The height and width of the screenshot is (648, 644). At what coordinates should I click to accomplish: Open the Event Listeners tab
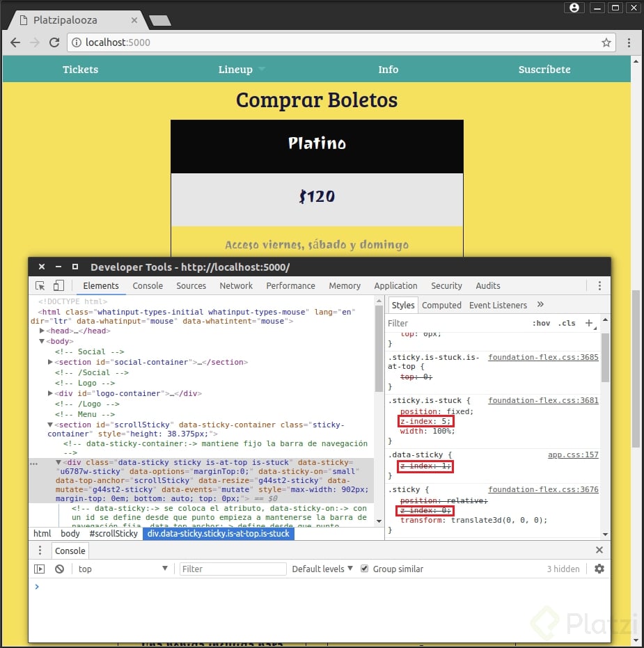(498, 306)
